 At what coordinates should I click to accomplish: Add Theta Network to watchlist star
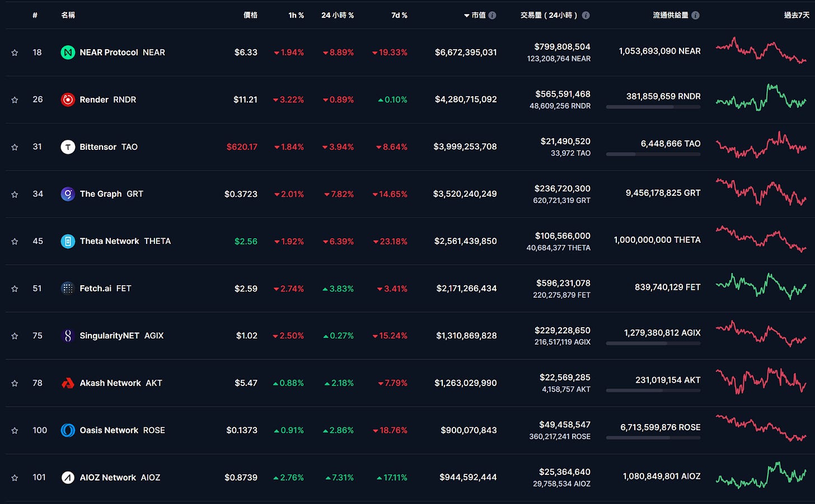click(x=15, y=242)
